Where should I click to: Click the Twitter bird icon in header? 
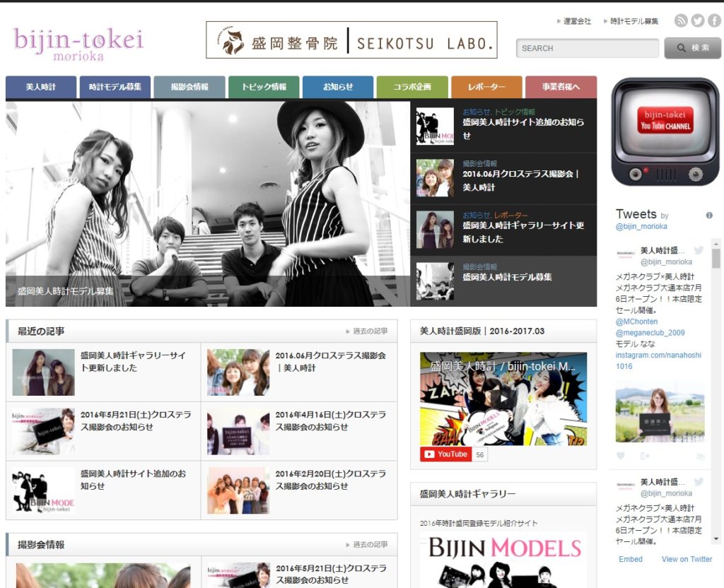pos(697,21)
